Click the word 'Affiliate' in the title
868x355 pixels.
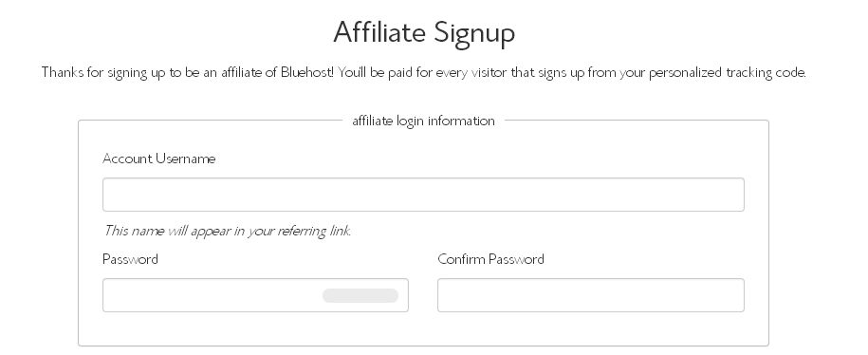[379, 31]
